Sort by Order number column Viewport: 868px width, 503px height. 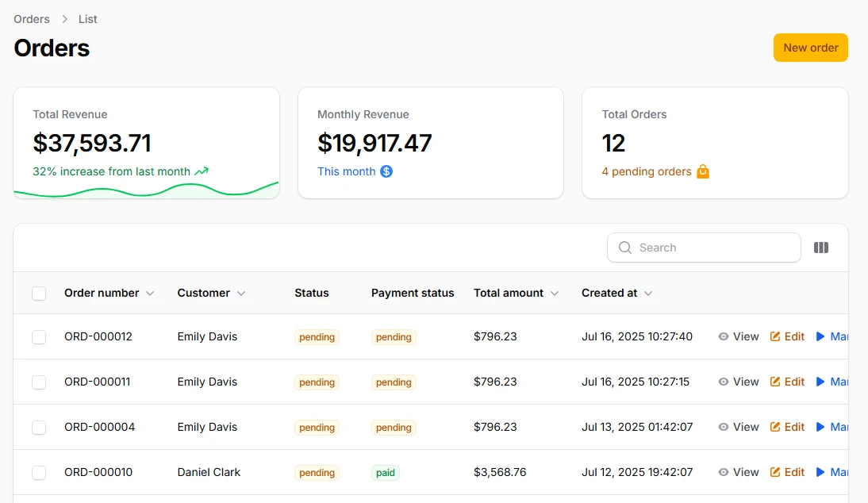[x=109, y=293]
